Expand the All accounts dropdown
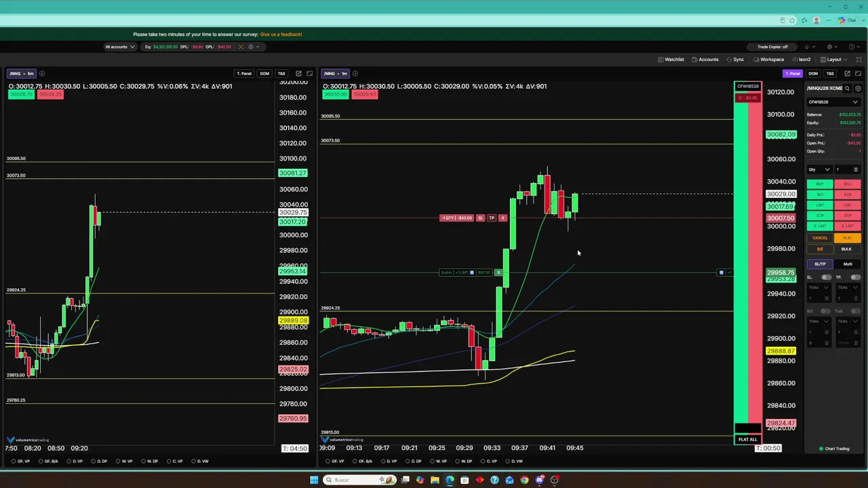 tap(119, 47)
